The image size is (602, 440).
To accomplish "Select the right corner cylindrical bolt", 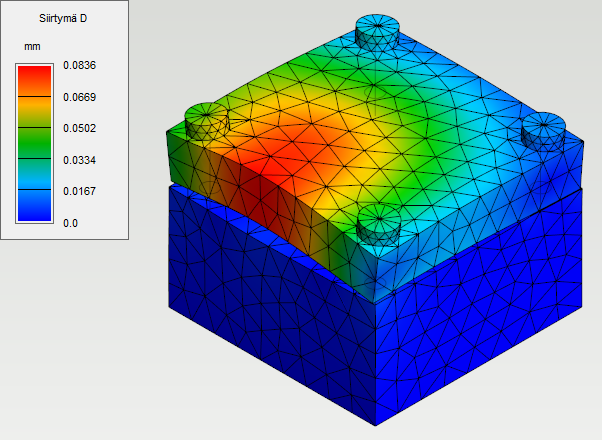I will pyautogui.click(x=544, y=131).
